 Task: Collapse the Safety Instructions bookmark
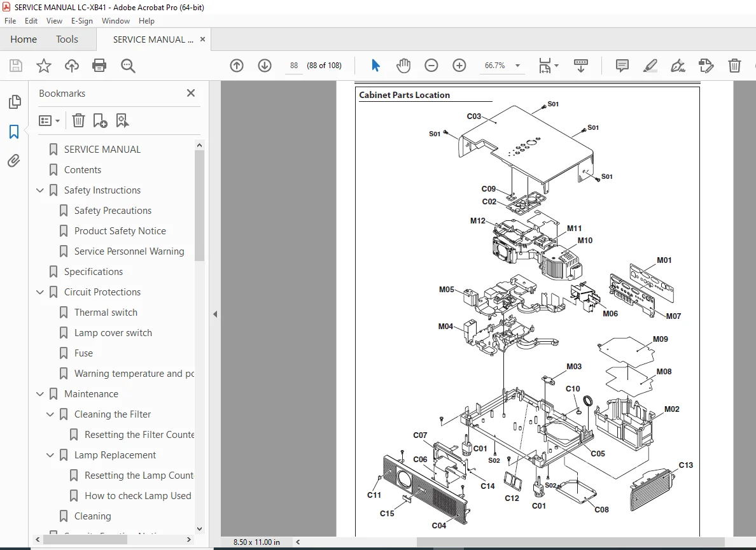40,190
